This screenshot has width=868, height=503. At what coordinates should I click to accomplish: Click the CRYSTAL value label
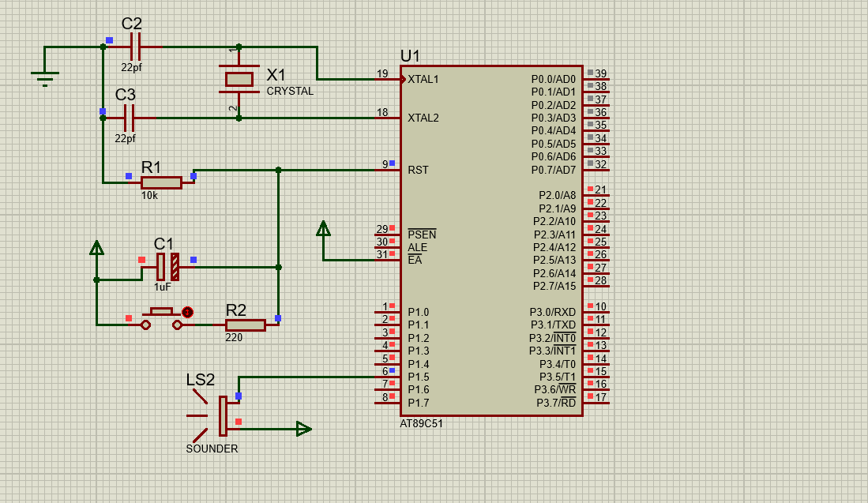click(290, 92)
